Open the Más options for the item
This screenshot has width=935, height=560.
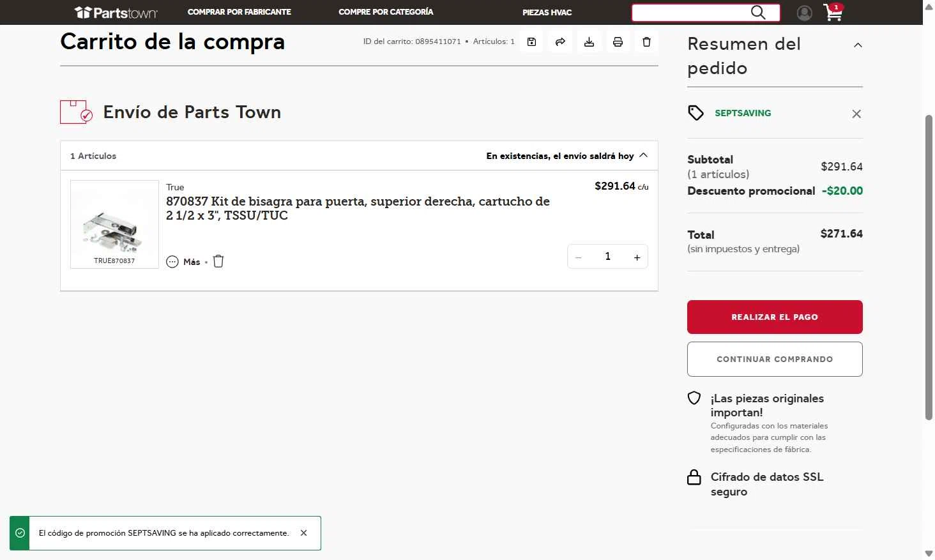click(183, 262)
